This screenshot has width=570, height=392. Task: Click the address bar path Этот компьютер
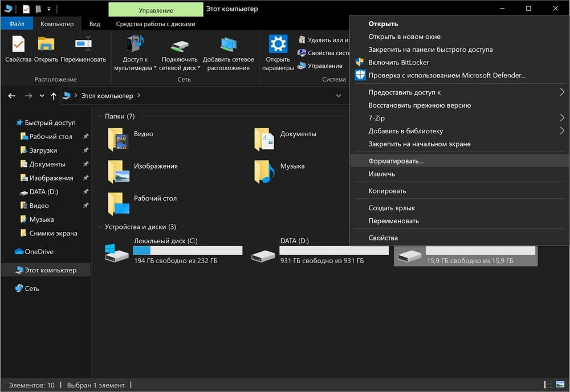107,96
